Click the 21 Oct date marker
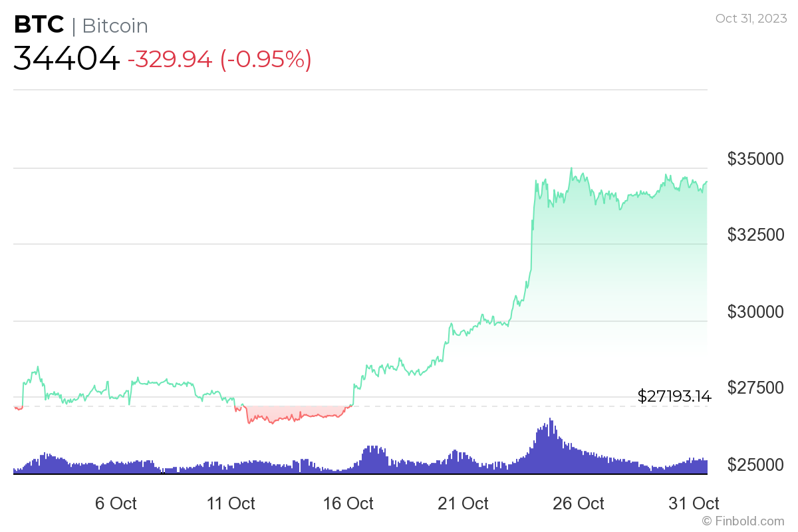This screenshot has height=532, width=798. (x=465, y=503)
